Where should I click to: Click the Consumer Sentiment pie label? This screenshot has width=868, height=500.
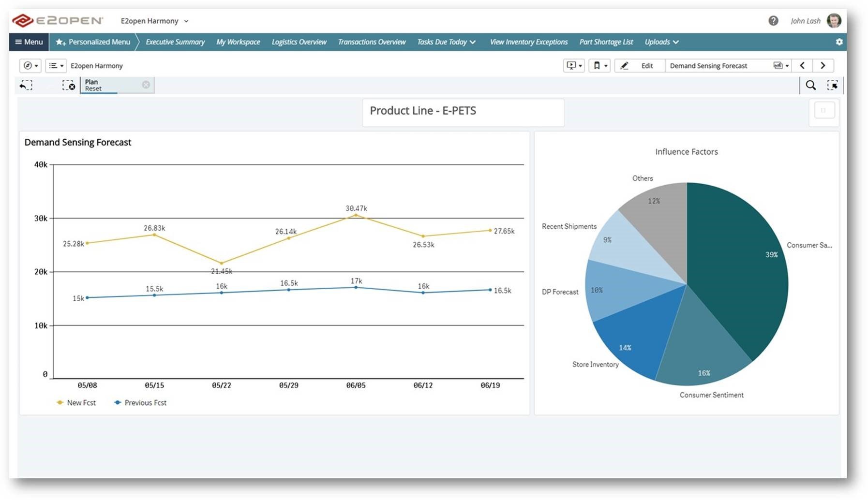[x=711, y=395]
